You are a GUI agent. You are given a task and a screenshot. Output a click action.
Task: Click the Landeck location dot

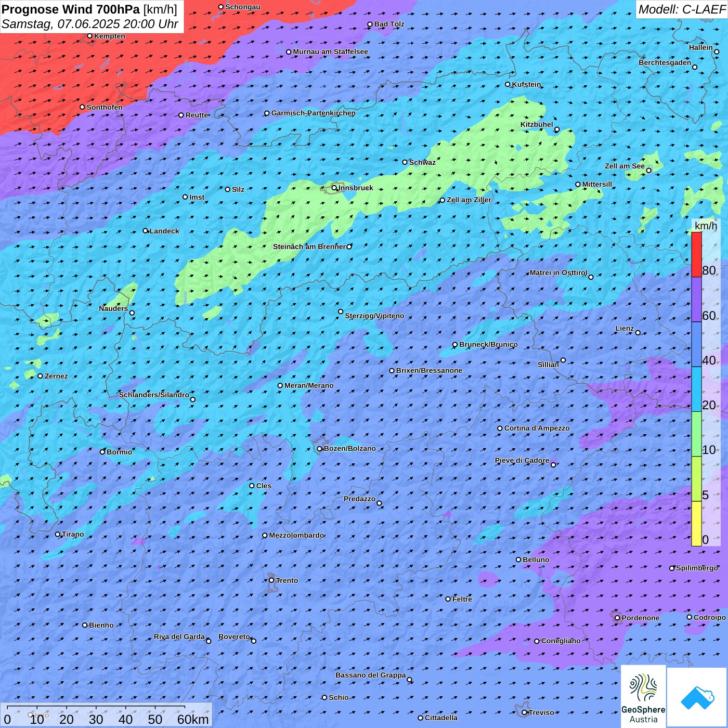[145, 231]
